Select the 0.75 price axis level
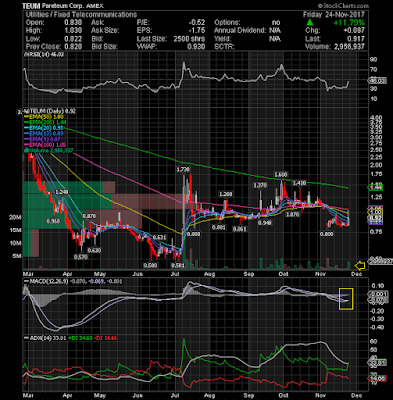Viewport: 393px width, 400px height. 376,231
